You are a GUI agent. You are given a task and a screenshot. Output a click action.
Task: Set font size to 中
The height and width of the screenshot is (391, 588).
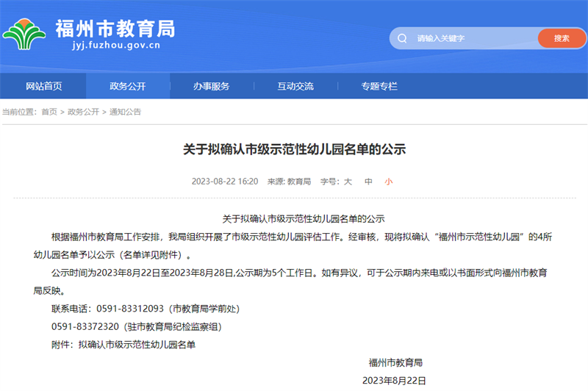tap(368, 181)
